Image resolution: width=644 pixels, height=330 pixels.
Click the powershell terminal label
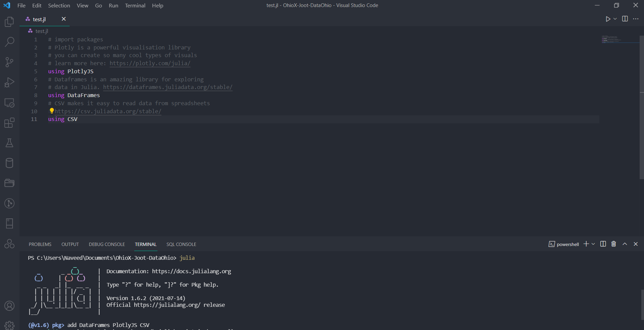coord(564,244)
